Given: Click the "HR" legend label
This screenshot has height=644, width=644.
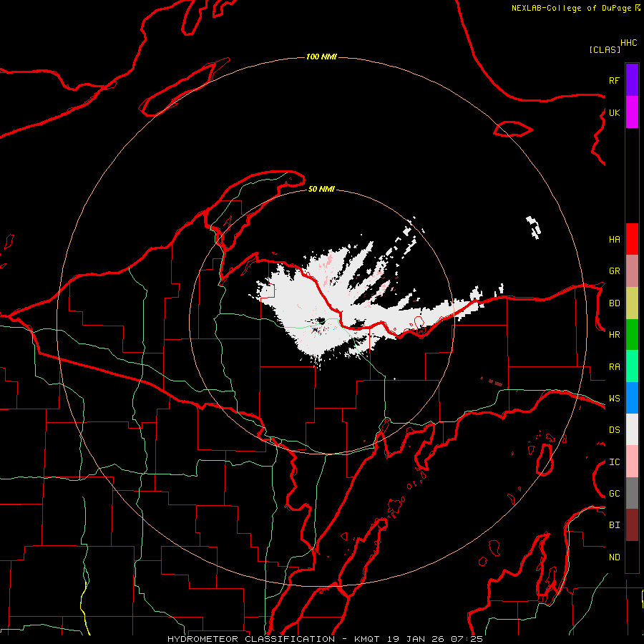Looking at the screenshot, I should coord(614,335).
